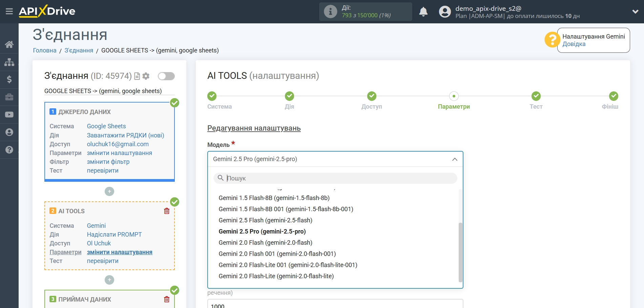Screen dimensions: 644x308
Task: Open the help question sidebar icon
Action: (x=9, y=150)
